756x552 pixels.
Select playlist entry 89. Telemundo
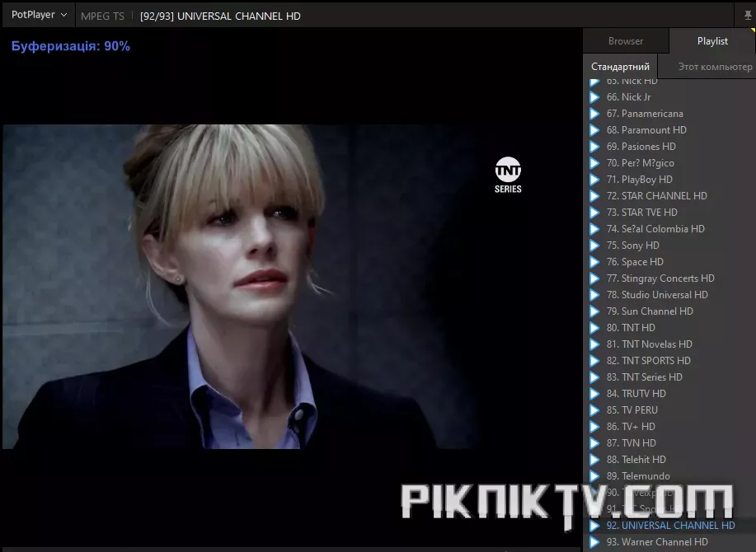click(x=669, y=476)
